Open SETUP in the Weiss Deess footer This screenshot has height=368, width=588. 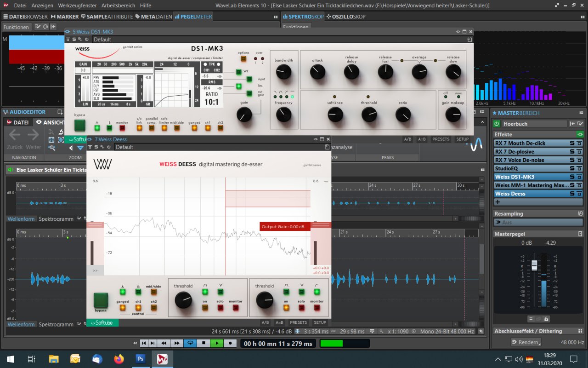click(320, 322)
